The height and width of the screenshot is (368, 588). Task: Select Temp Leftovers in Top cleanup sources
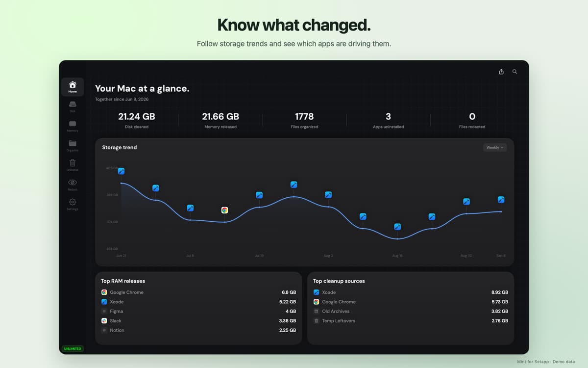[411, 321]
